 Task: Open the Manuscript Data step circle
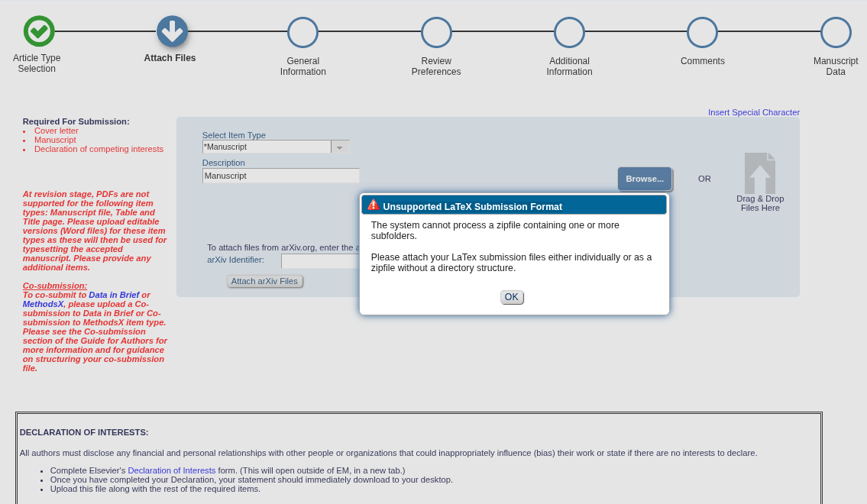point(836,32)
